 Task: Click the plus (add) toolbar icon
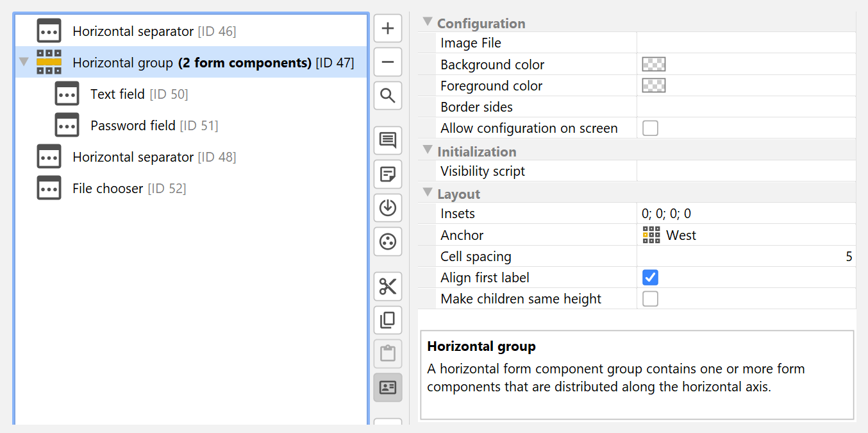tap(388, 29)
